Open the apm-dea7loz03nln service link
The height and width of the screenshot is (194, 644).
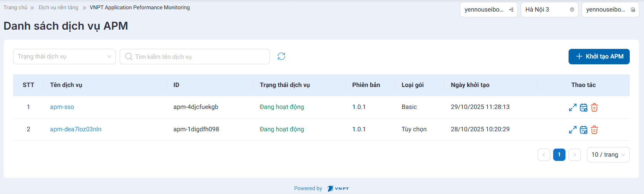click(76, 129)
